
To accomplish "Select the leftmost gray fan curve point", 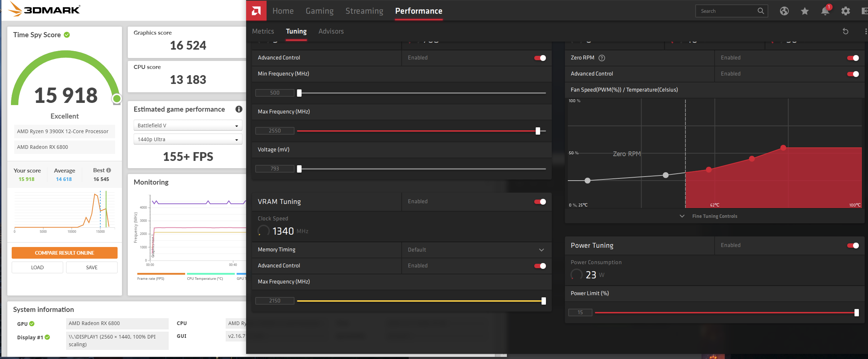I will (x=588, y=181).
